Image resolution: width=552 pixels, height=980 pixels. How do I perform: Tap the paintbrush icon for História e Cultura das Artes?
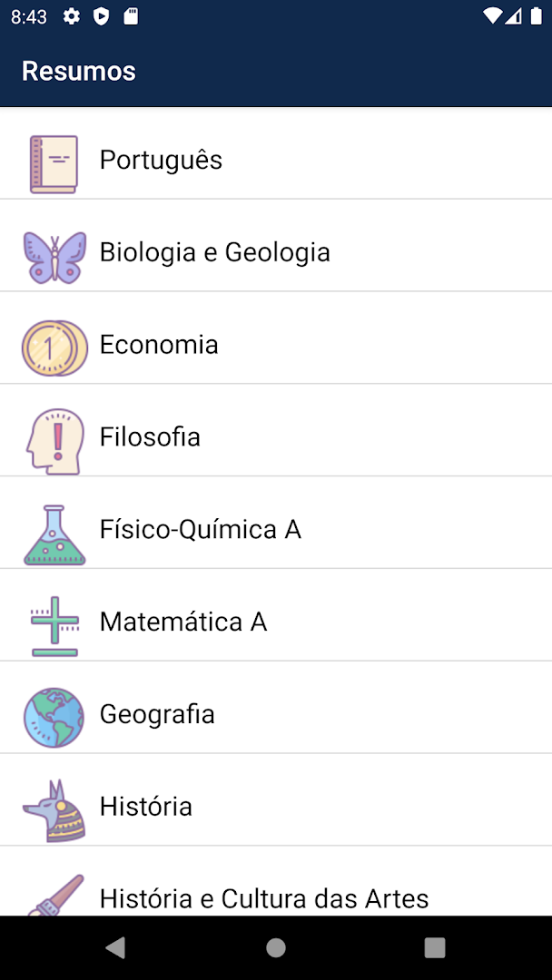54,894
